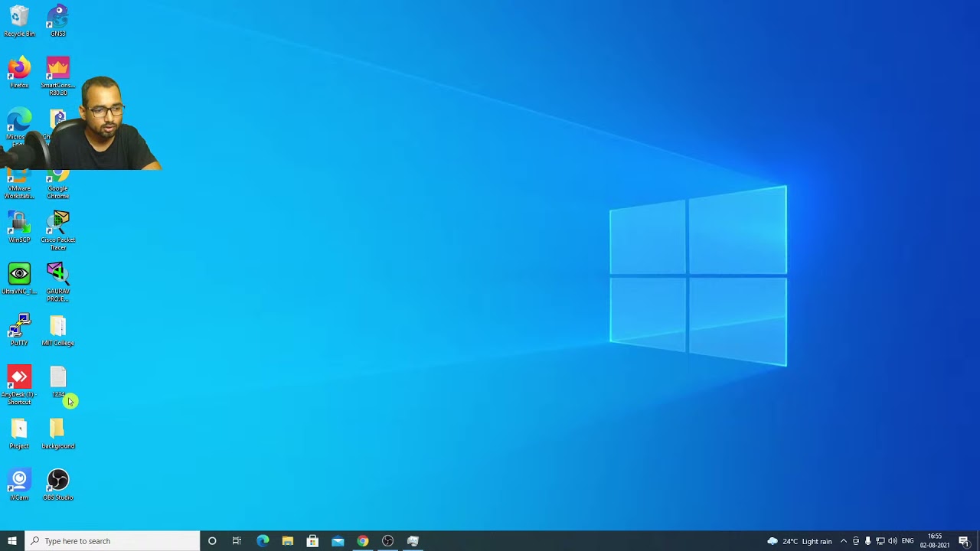Image resolution: width=980 pixels, height=551 pixels.
Task: Open the Mail app from the taskbar
Action: tap(338, 541)
